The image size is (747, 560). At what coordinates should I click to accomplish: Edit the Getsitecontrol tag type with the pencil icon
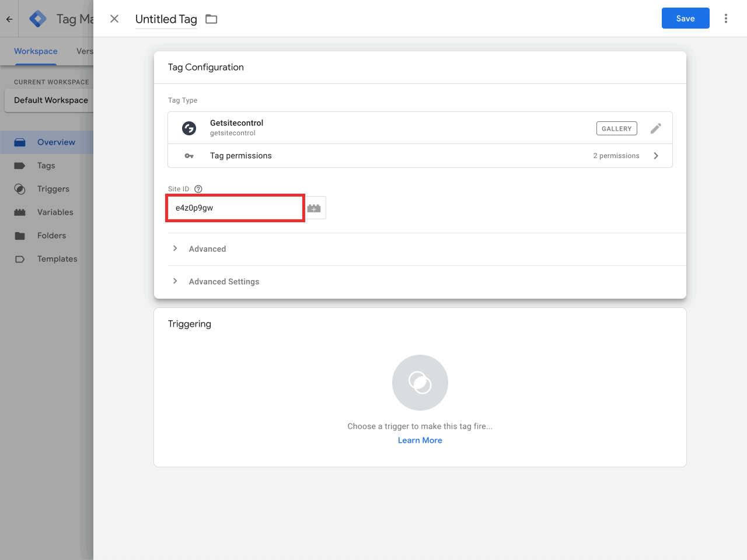click(x=656, y=128)
